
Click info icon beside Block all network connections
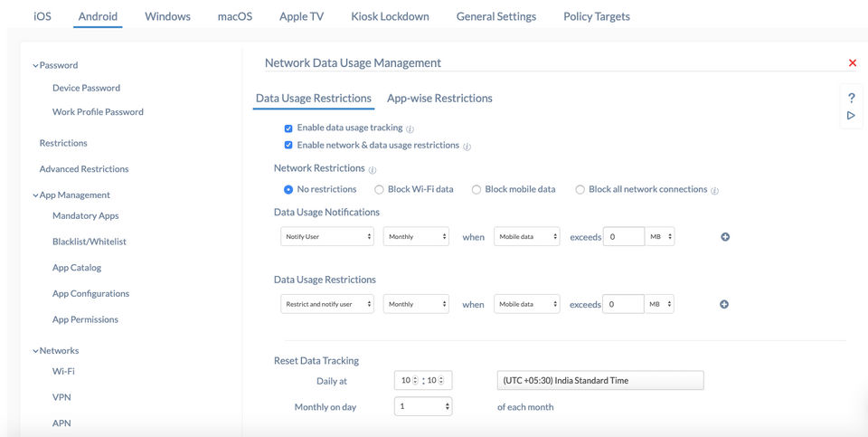point(714,190)
